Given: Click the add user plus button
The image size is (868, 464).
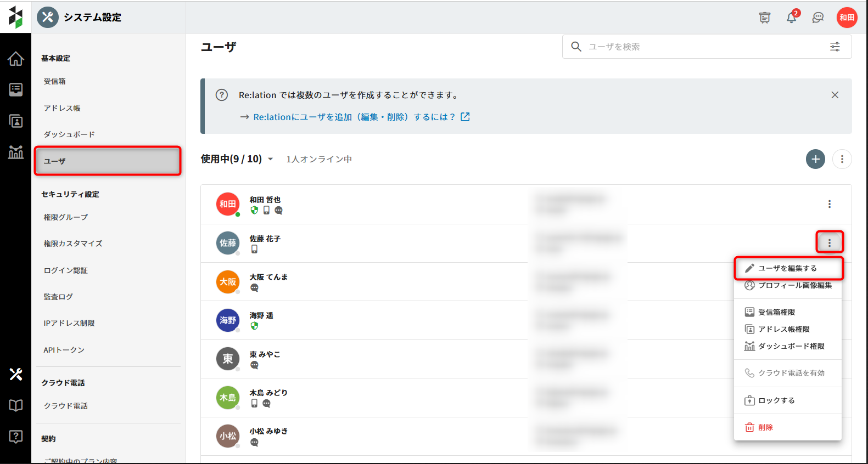Looking at the screenshot, I should coord(815,159).
